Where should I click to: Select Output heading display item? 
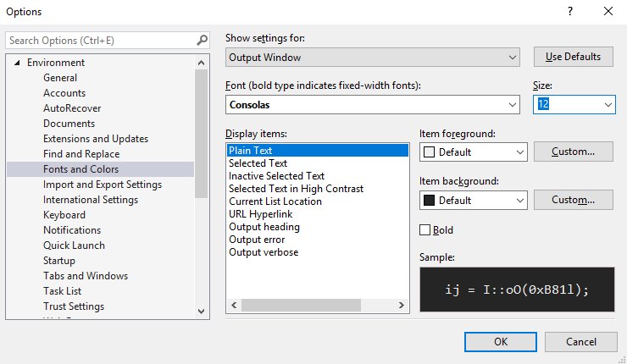(264, 227)
